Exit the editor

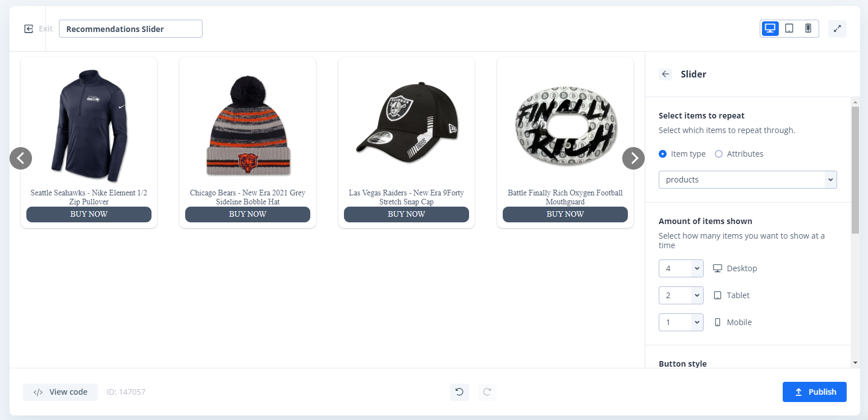tap(38, 29)
